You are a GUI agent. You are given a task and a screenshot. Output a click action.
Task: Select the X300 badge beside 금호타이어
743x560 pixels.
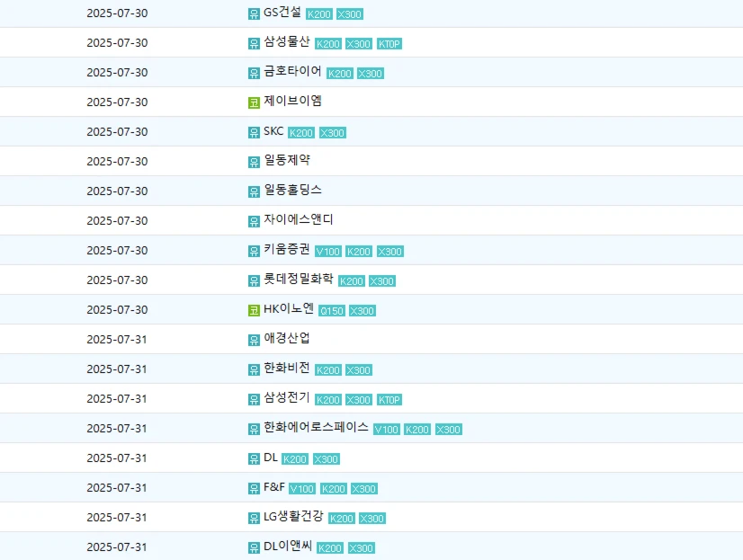tap(371, 74)
